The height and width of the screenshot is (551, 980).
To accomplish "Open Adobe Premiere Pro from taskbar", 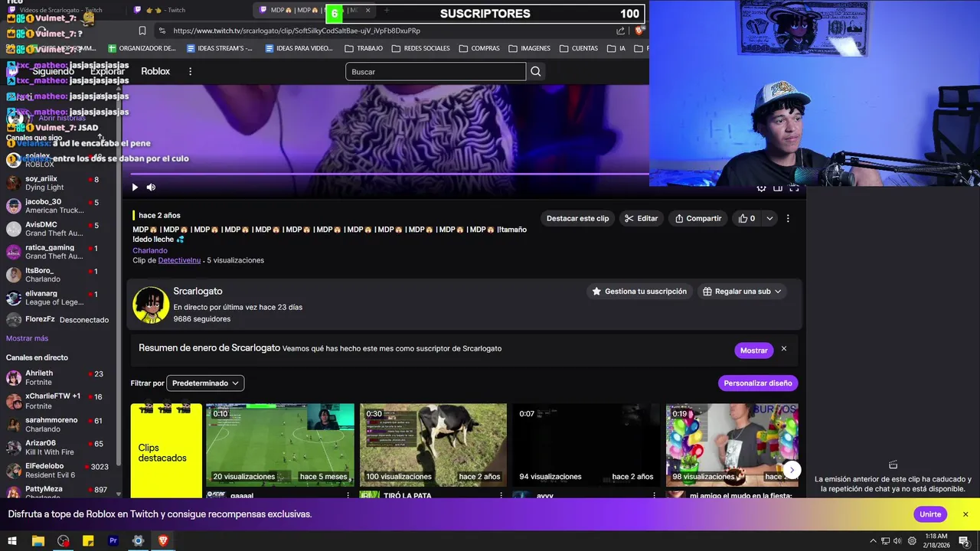I will click(x=113, y=541).
